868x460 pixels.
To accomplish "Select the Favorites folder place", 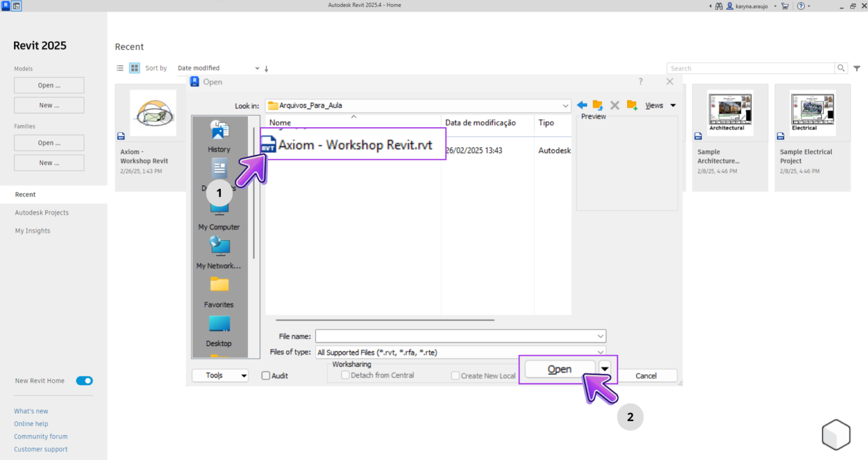I will pos(219,292).
